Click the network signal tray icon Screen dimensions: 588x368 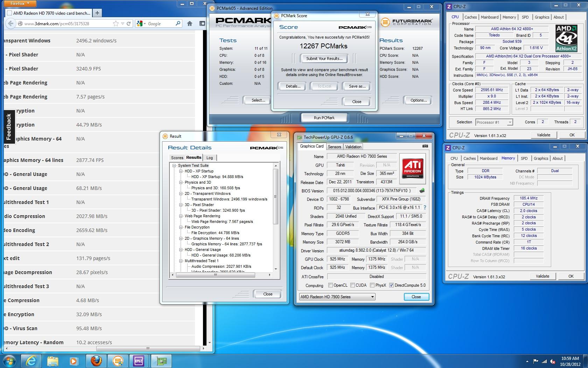[x=544, y=361]
